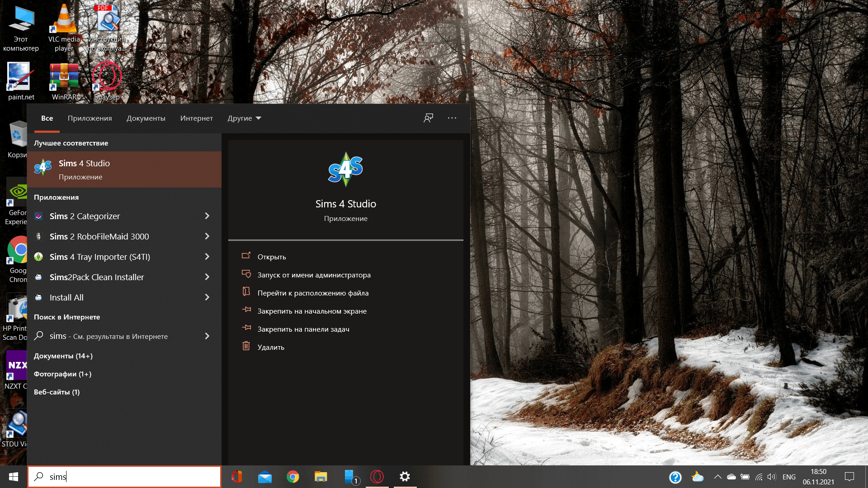Expand Sims 4 Tray Importer result arrow

tap(207, 257)
